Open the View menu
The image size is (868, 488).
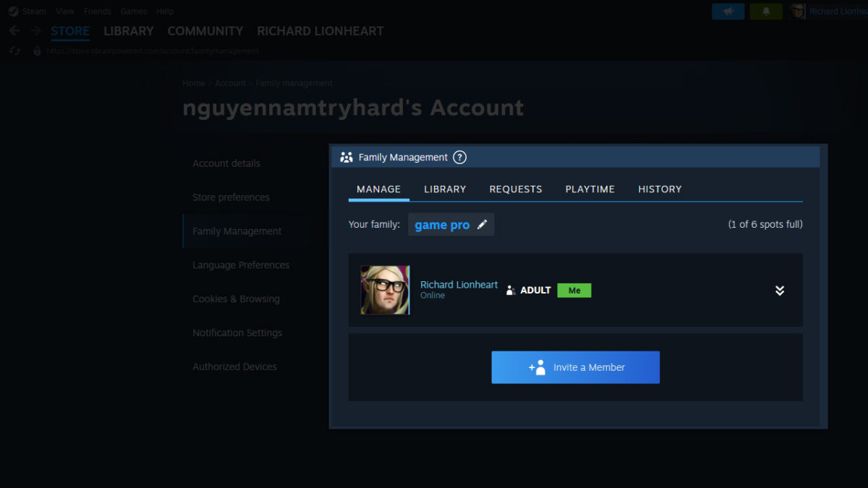pyautogui.click(x=65, y=12)
